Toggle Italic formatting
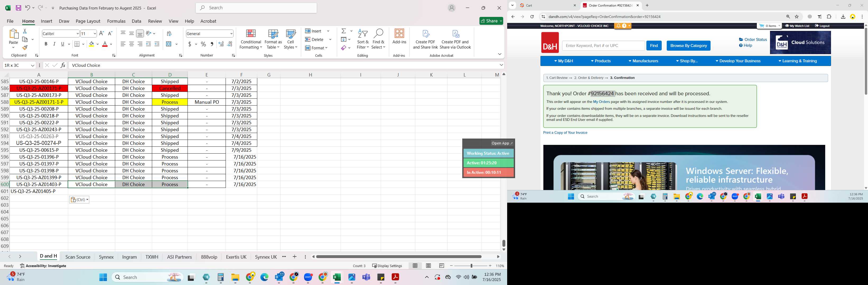Image resolution: width=868 pixels, height=285 pixels. (54, 44)
